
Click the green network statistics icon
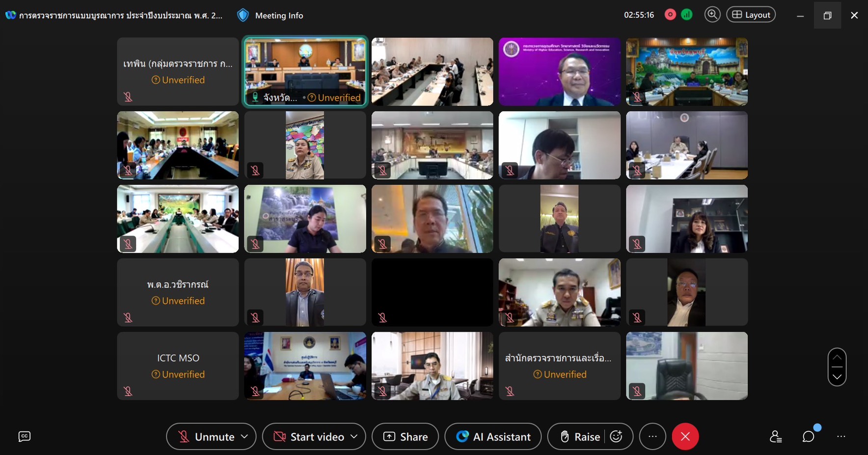(687, 15)
